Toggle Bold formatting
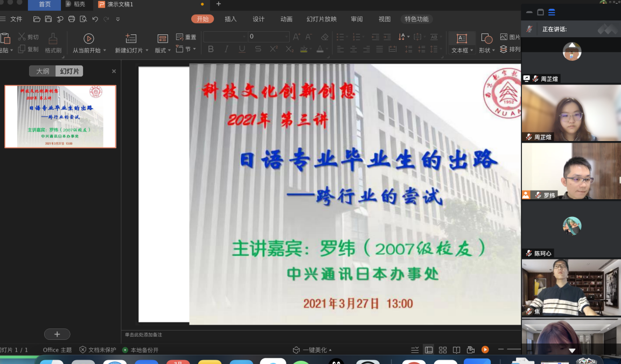The height and width of the screenshot is (364, 621). point(211,50)
